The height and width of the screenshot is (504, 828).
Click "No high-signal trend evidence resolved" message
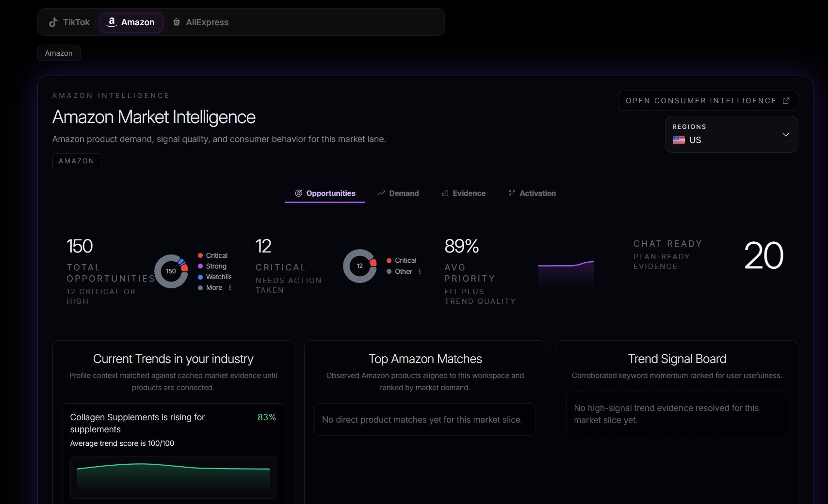point(666,414)
